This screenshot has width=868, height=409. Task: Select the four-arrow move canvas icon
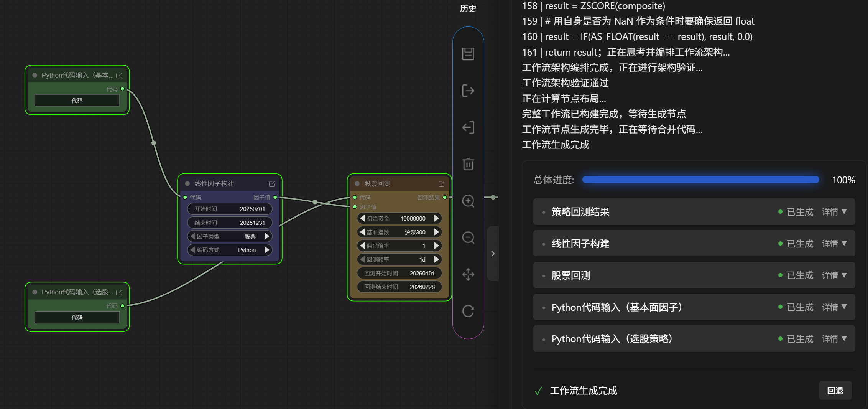(x=468, y=274)
